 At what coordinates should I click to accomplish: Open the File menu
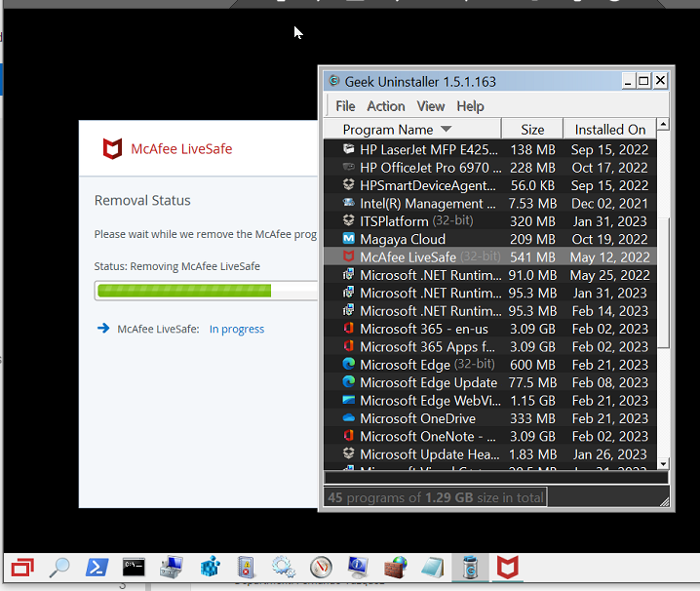click(x=345, y=106)
